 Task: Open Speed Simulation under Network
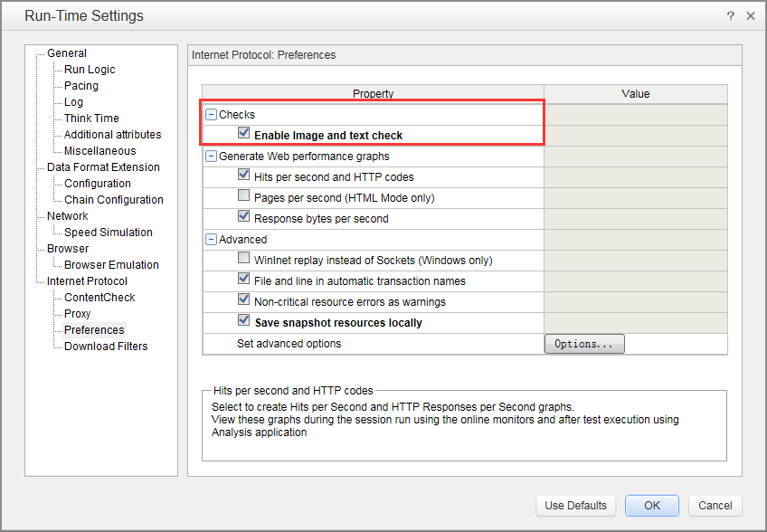click(x=109, y=233)
